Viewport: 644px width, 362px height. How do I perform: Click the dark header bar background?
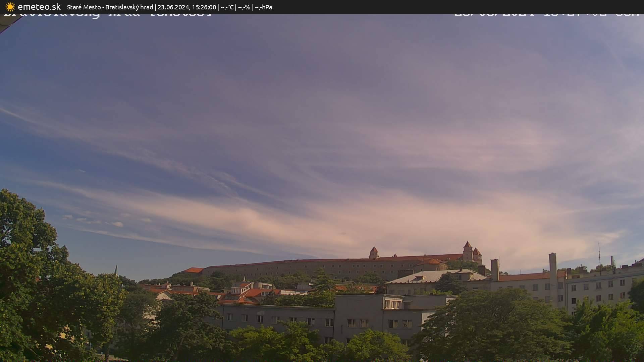tap(402, 7)
